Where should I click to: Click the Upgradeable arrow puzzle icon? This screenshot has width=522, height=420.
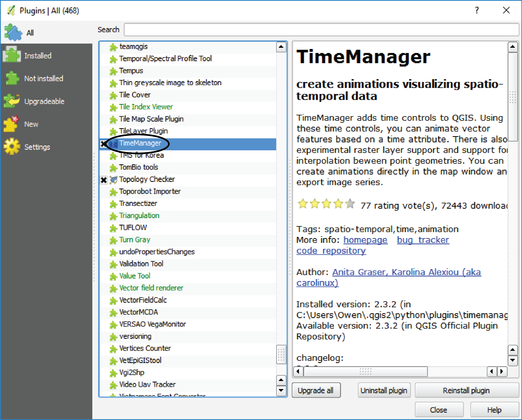pyautogui.click(x=12, y=101)
